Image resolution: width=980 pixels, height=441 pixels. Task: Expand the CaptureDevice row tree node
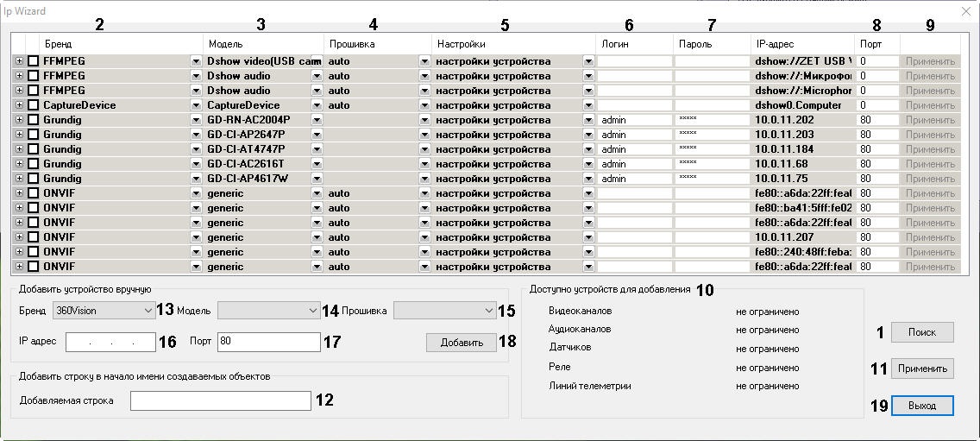19,105
